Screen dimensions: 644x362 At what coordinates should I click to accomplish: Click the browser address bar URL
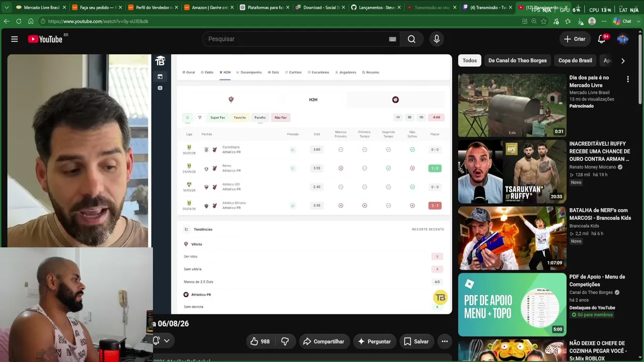[x=98, y=21]
